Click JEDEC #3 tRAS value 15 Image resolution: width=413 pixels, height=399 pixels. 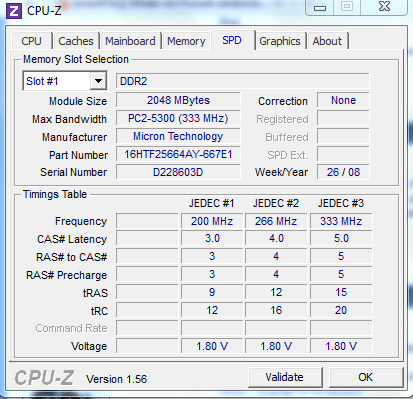[341, 292]
